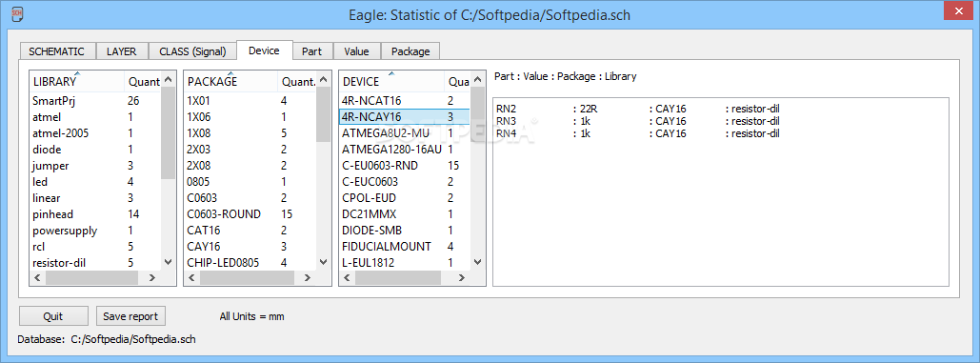Select the rcl library row
Image resolution: width=980 pixels, height=363 pixels.
95,247
